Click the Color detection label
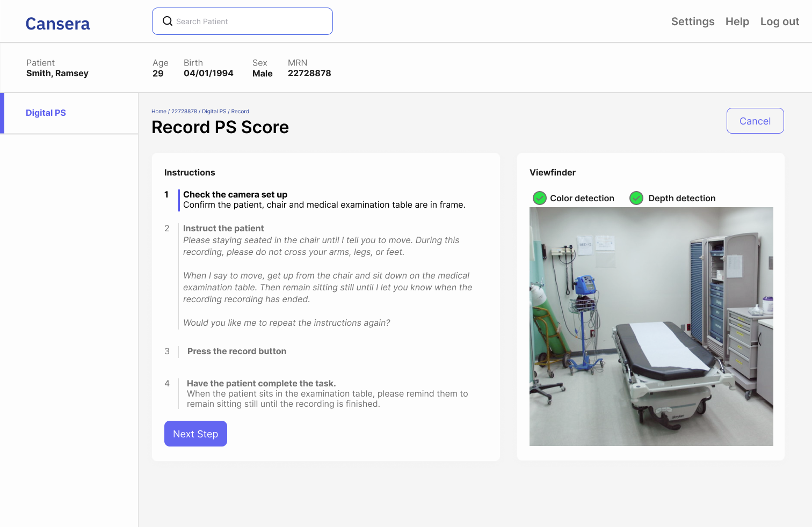The image size is (812, 527). 582,198
